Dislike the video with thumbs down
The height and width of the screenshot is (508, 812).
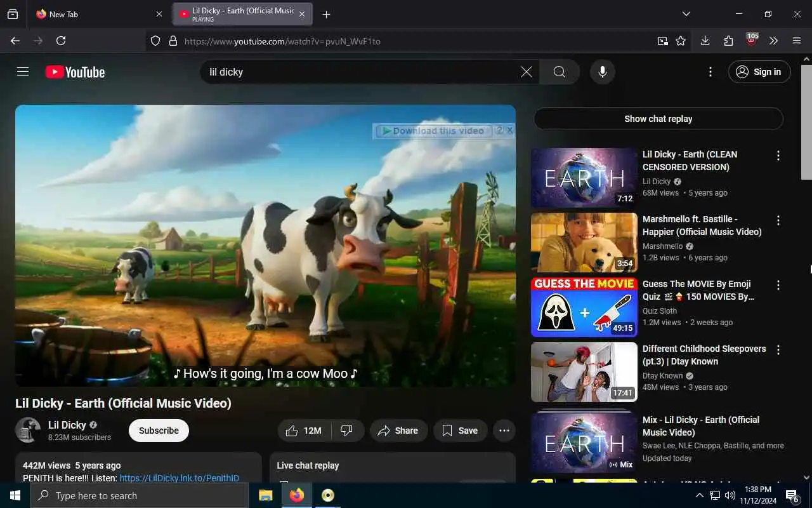pyautogui.click(x=347, y=431)
